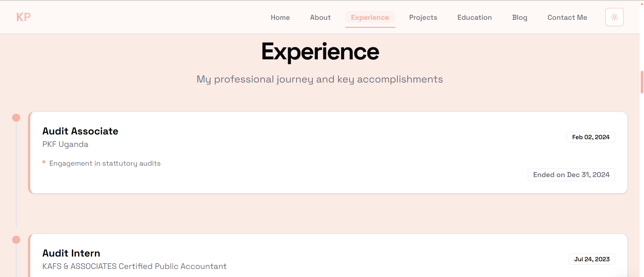Click the page scrollbar thumb
This screenshot has width=644, height=277.
pyautogui.click(x=642, y=82)
